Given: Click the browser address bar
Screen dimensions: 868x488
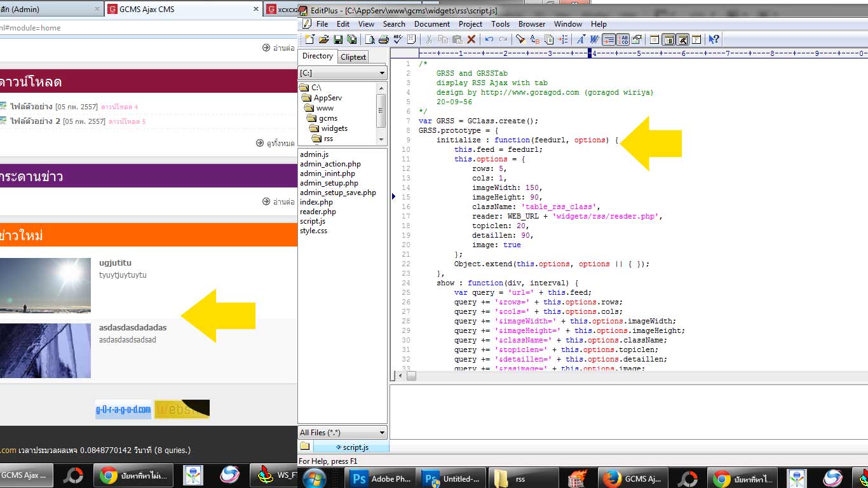Looking at the screenshot, I should tap(149, 28).
